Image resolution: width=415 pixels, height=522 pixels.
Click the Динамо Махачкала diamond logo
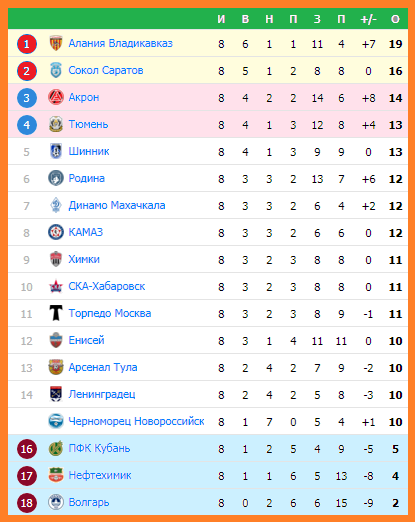(56, 205)
